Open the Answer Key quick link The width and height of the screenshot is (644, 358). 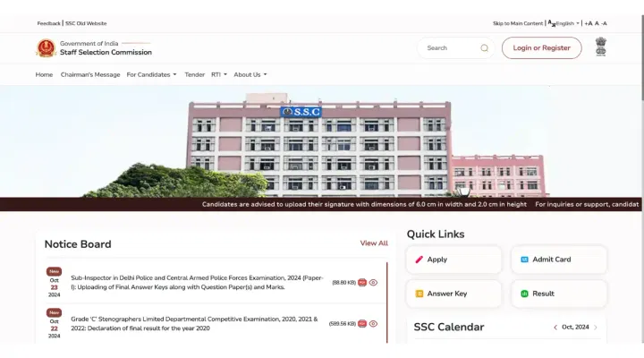[453, 294]
